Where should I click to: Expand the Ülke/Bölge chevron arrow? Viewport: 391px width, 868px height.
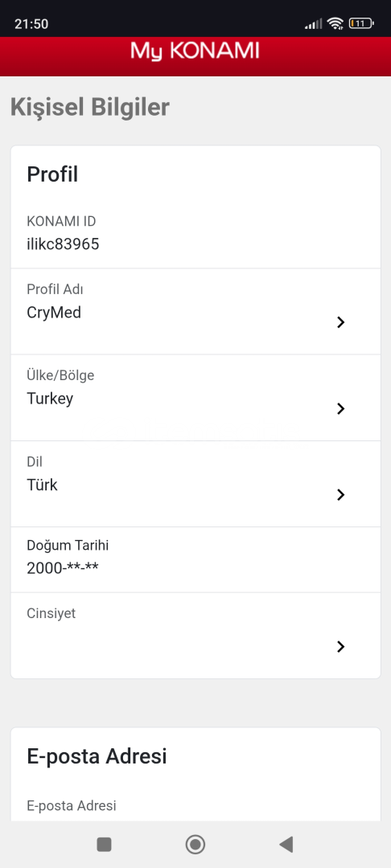[x=340, y=408]
